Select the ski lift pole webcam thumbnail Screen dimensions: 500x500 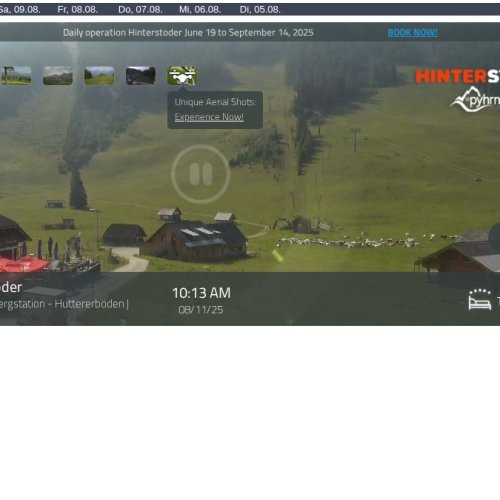pos(16,75)
